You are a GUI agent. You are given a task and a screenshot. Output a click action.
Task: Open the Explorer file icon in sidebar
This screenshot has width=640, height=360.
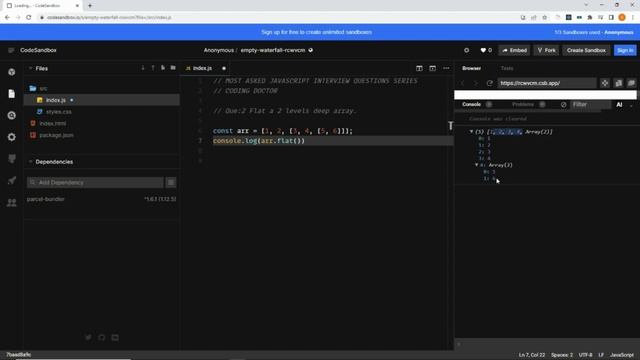[11, 94]
